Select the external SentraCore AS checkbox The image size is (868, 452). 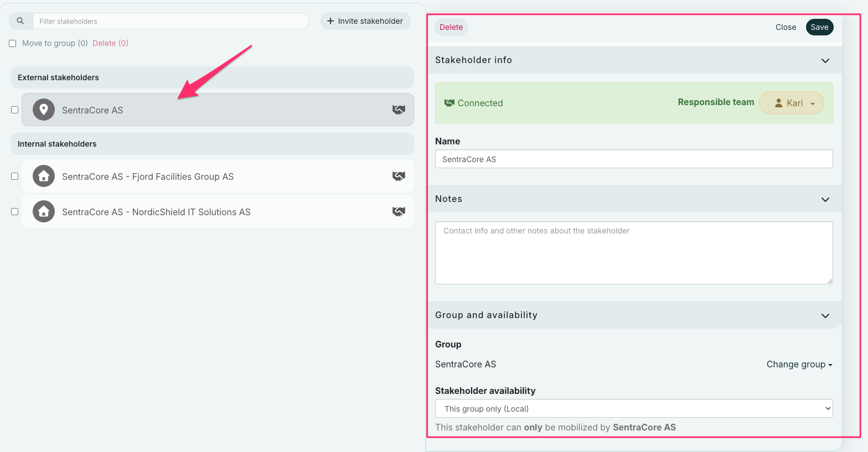15,110
